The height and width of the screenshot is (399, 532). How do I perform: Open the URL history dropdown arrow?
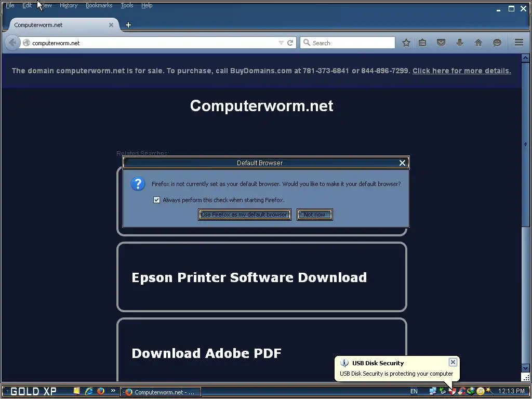281,43
